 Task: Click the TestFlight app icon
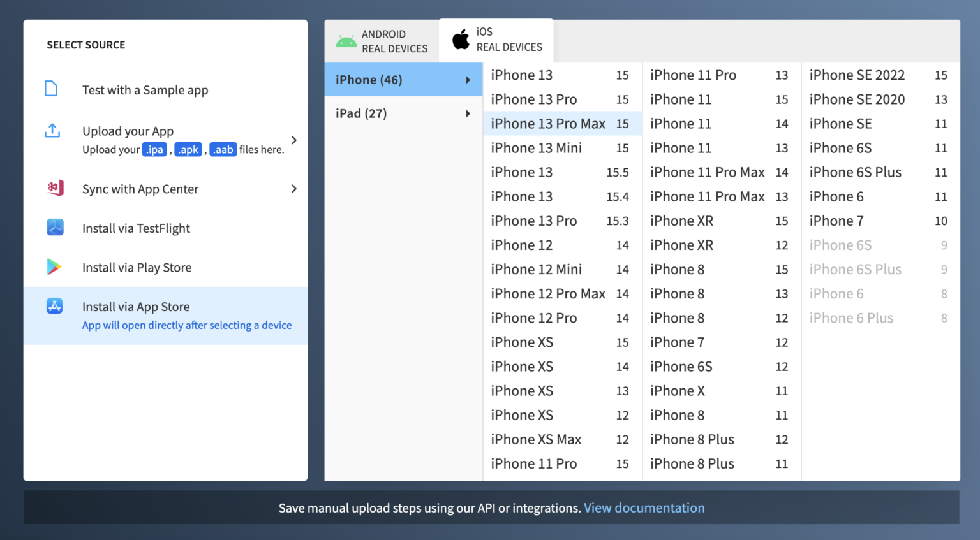(x=55, y=228)
